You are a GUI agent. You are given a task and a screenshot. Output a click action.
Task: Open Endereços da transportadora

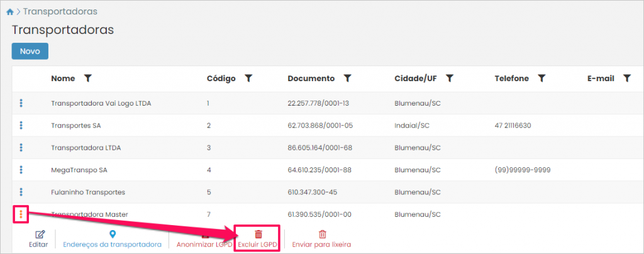pyautogui.click(x=113, y=239)
